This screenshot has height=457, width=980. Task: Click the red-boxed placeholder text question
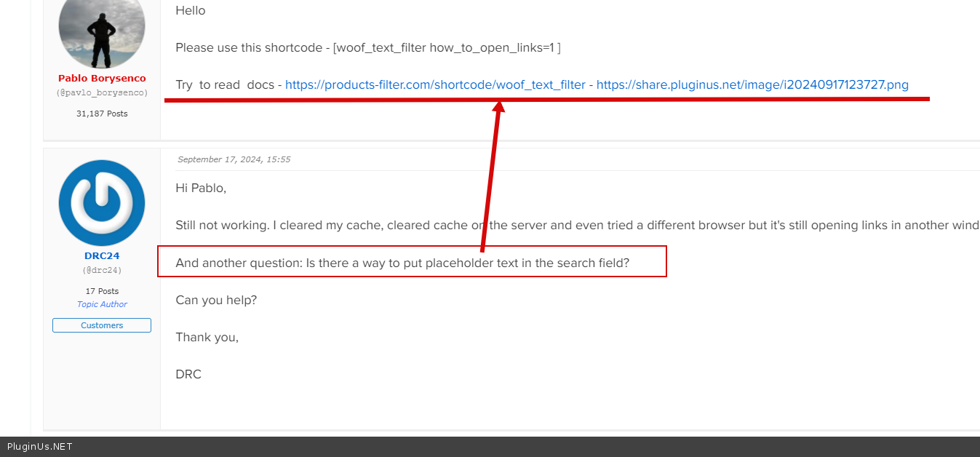pyautogui.click(x=402, y=263)
